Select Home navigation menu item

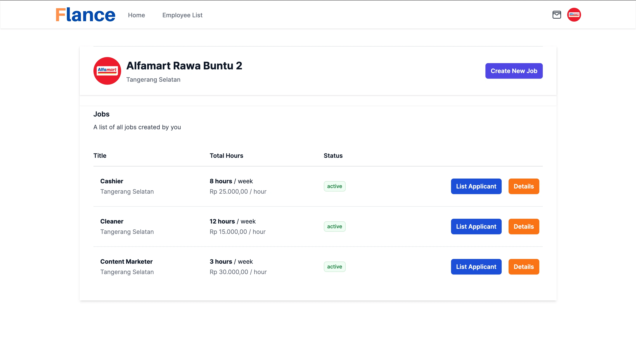click(x=136, y=14)
